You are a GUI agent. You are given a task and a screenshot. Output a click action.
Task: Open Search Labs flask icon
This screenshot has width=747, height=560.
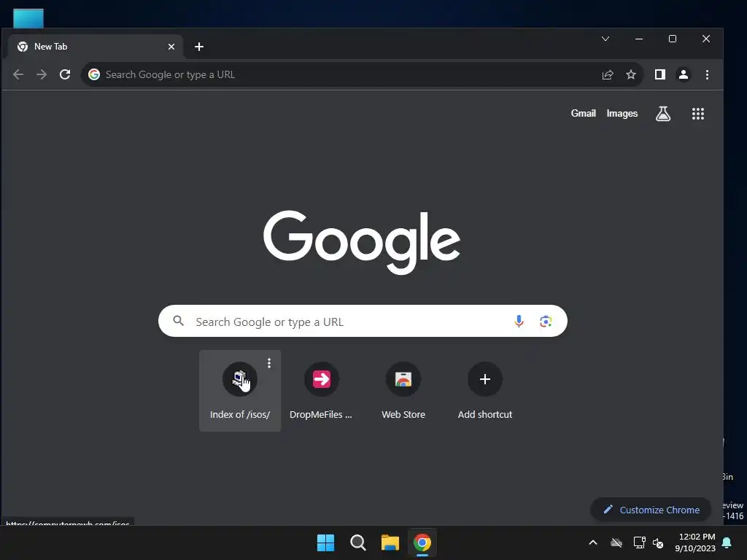coord(663,113)
